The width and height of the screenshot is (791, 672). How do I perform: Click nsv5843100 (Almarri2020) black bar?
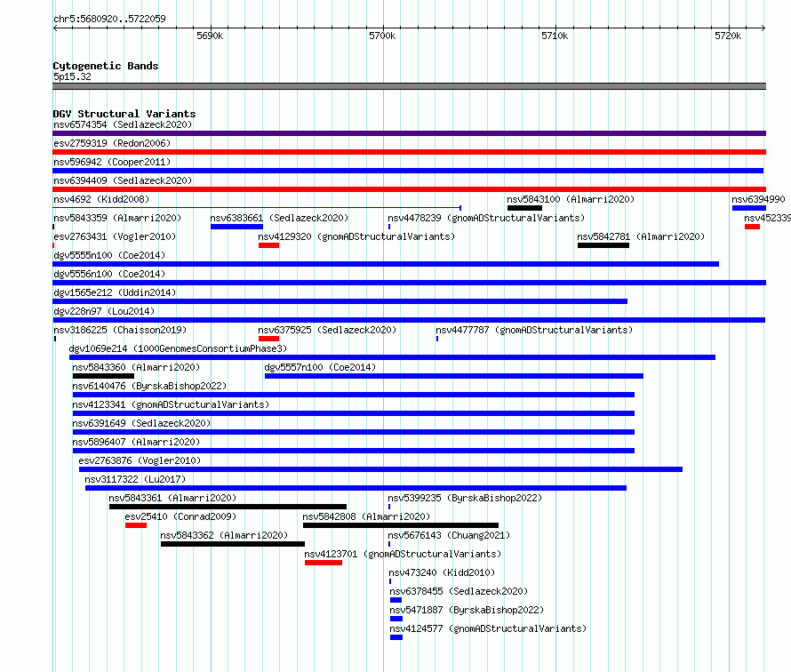[524, 208]
